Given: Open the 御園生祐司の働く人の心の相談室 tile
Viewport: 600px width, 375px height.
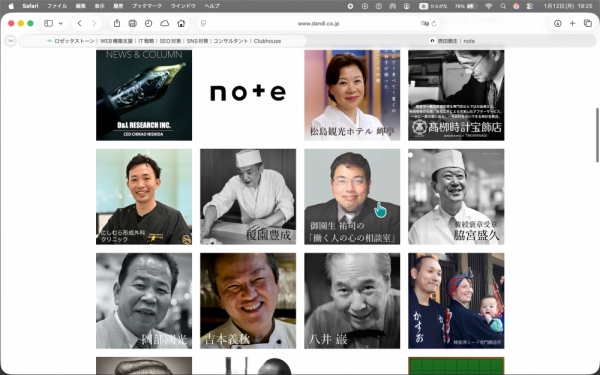Looking at the screenshot, I should (x=352, y=197).
